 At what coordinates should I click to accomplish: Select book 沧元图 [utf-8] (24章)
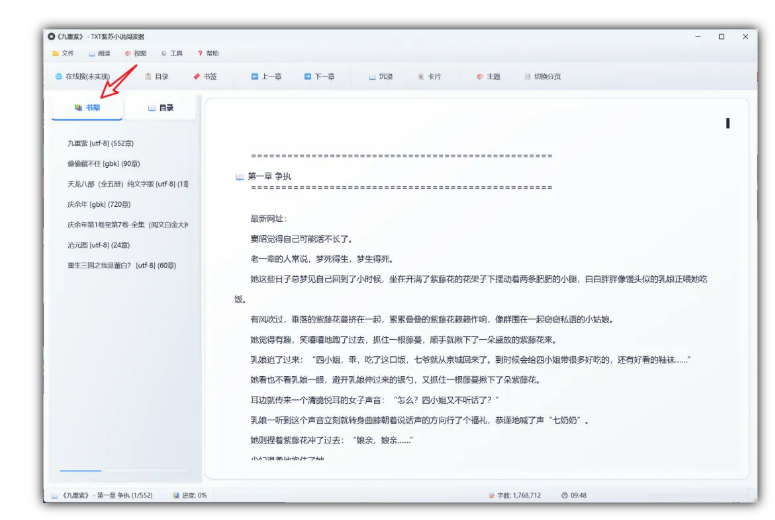98,245
